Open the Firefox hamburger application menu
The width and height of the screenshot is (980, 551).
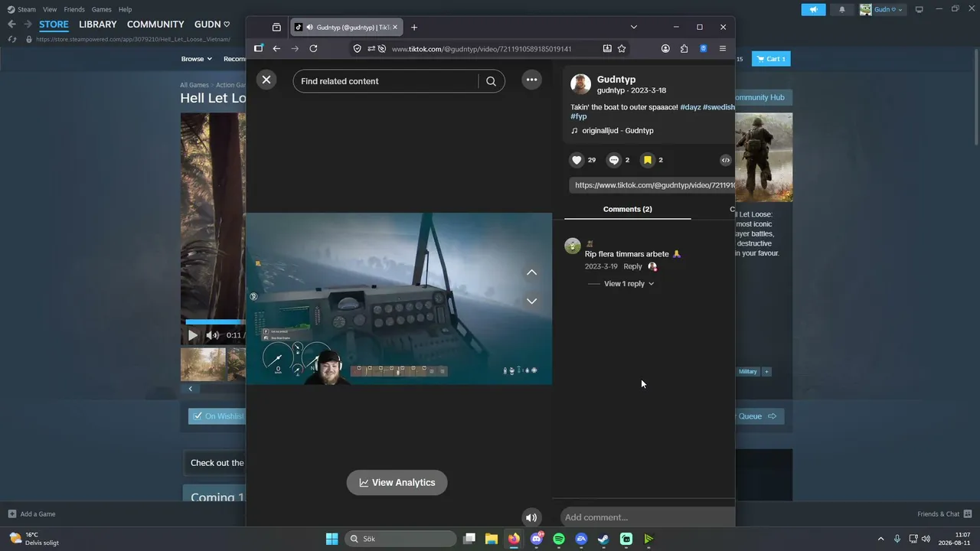[723, 49]
